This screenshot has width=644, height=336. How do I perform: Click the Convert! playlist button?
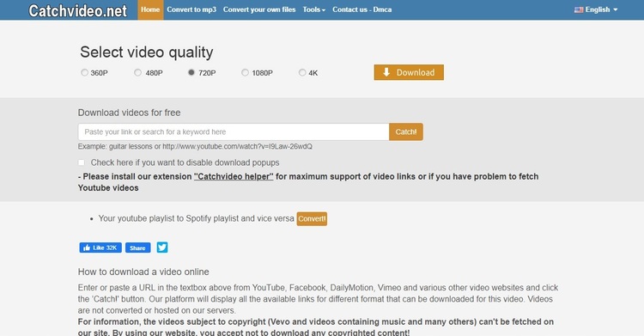[312, 219]
